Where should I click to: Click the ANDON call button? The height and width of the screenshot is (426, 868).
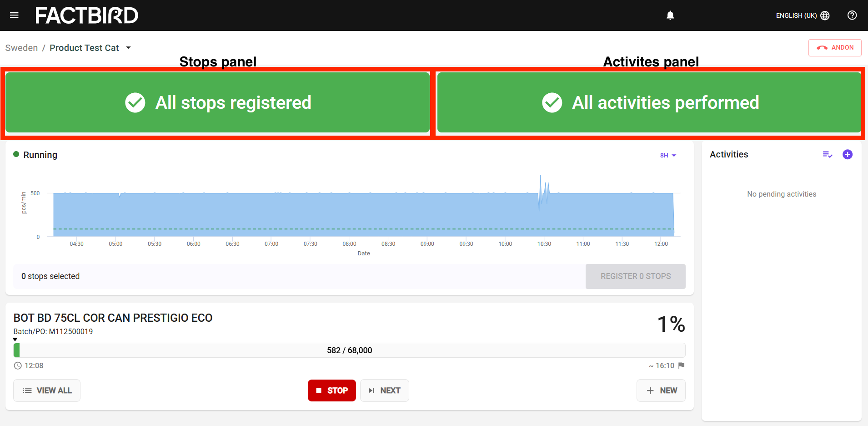pyautogui.click(x=835, y=48)
